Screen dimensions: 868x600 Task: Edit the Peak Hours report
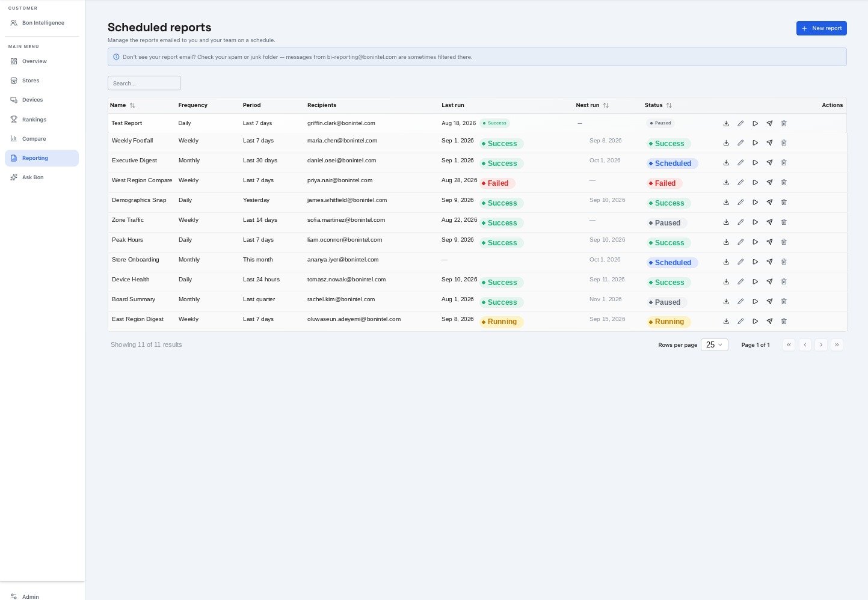click(740, 242)
